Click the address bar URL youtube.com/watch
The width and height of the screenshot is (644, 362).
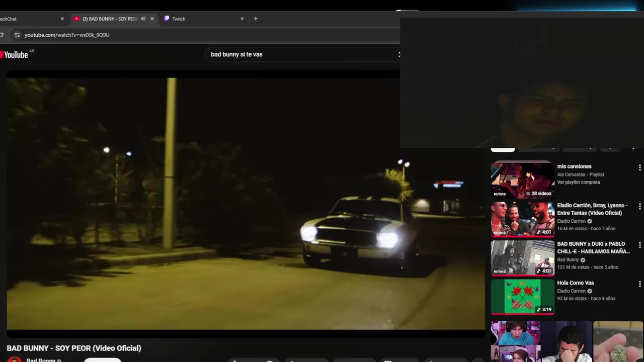(67, 35)
